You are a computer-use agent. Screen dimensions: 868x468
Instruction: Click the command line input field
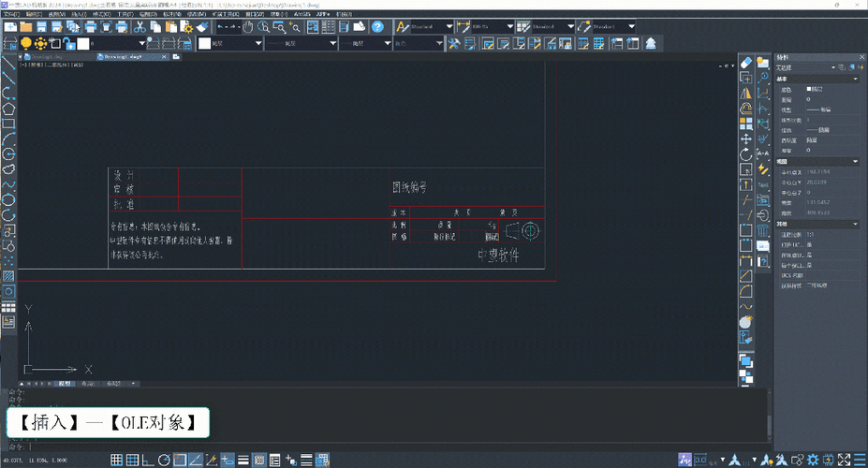388,446
